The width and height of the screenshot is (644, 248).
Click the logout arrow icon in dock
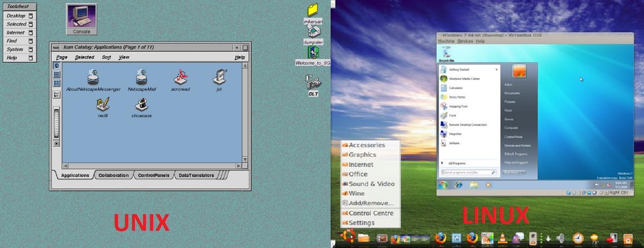[x=612, y=239]
